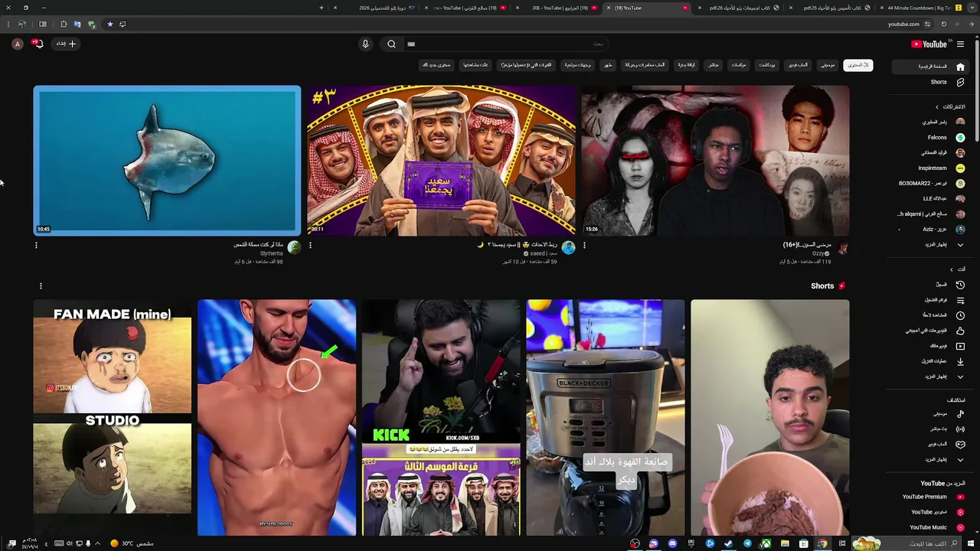Open the hamburger guide menu icon
The width and height of the screenshot is (980, 551).
tap(960, 44)
